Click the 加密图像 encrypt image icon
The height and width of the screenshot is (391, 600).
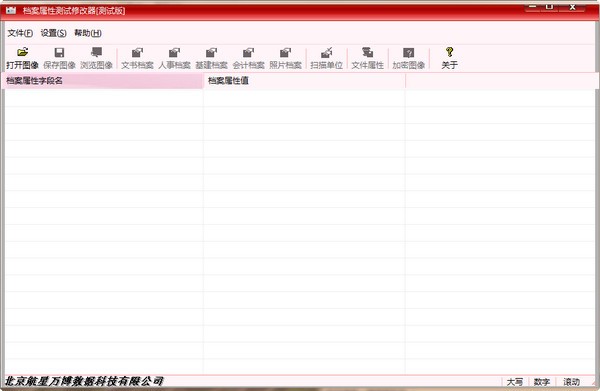pos(409,52)
